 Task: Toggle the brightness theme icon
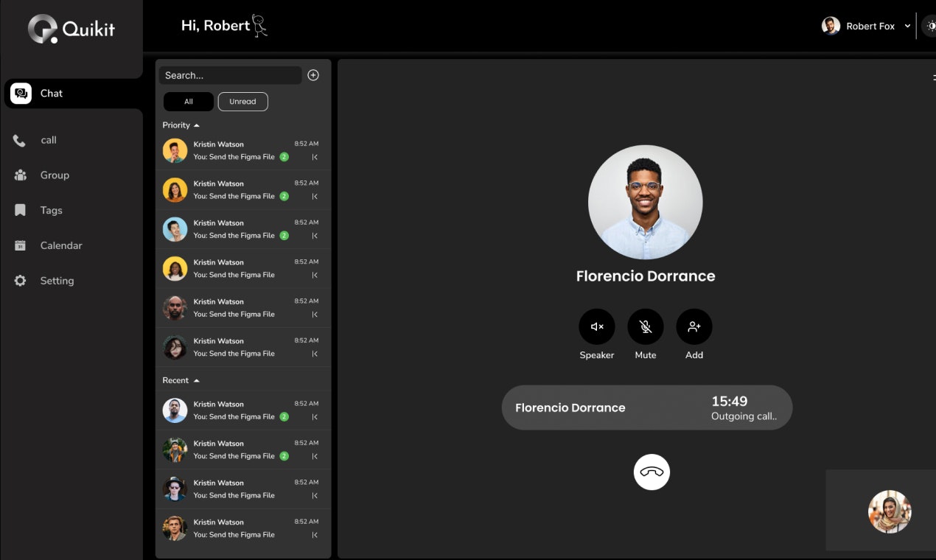(930, 26)
